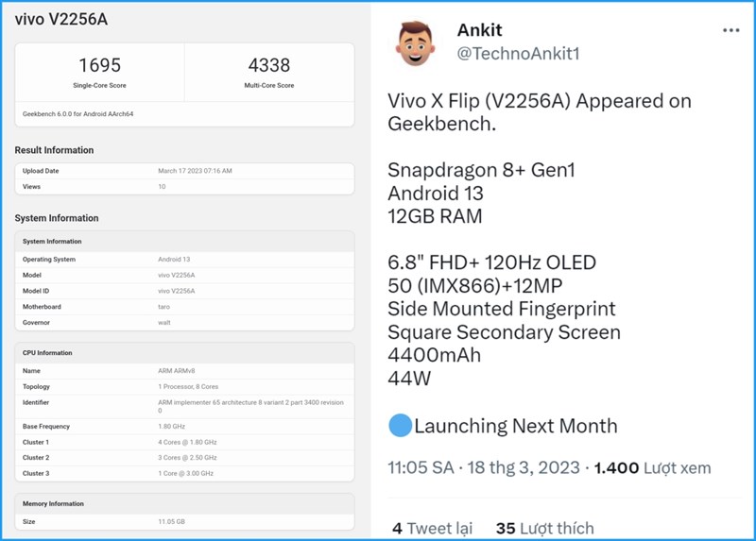Click the Snapdragon 8+ Gen1 line in tweet
This screenshot has height=541, width=756.
pos(481,170)
